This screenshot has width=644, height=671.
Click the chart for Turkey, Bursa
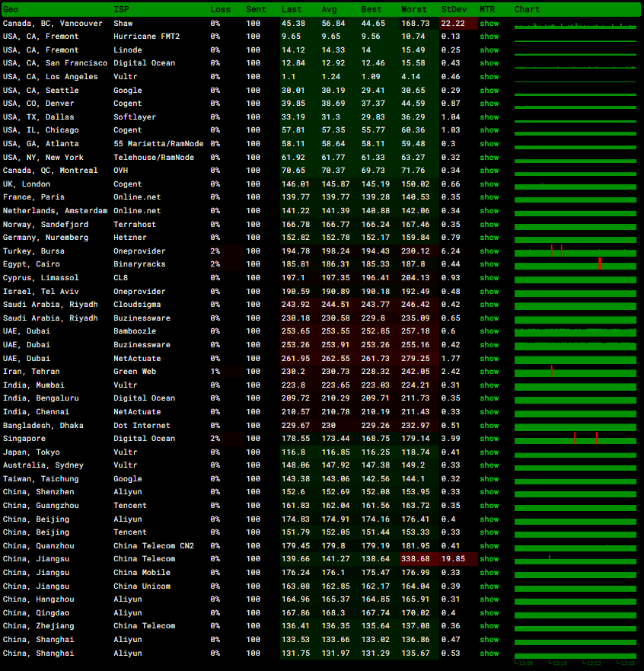pos(575,251)
